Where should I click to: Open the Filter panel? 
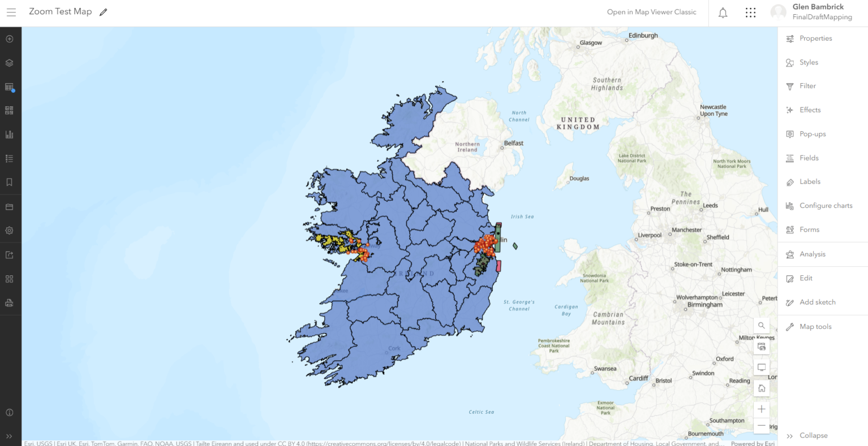click(806, 86)
